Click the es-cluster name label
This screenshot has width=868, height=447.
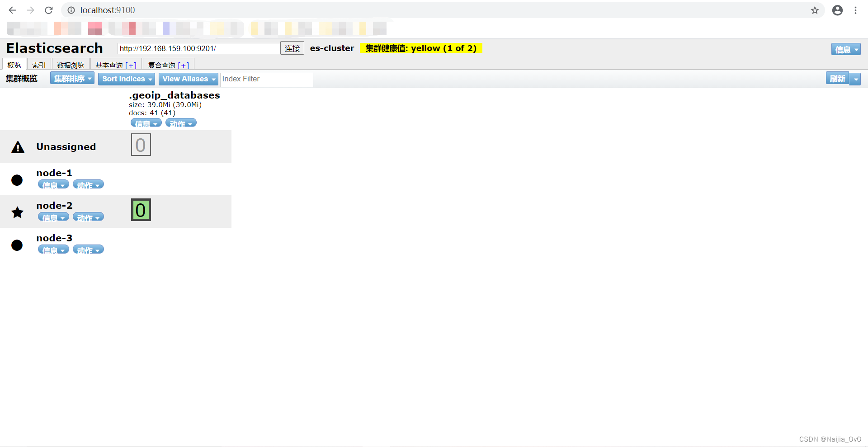click(332, 48)
